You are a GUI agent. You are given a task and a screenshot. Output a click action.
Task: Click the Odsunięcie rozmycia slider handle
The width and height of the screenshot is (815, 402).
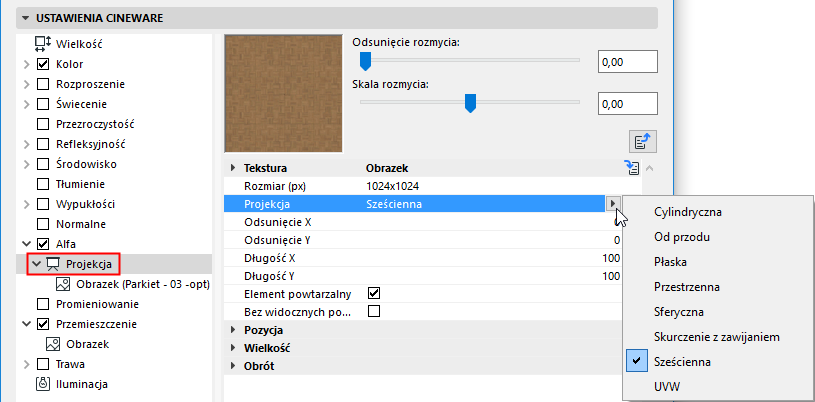pyautogui.click(x=366, y=60)
